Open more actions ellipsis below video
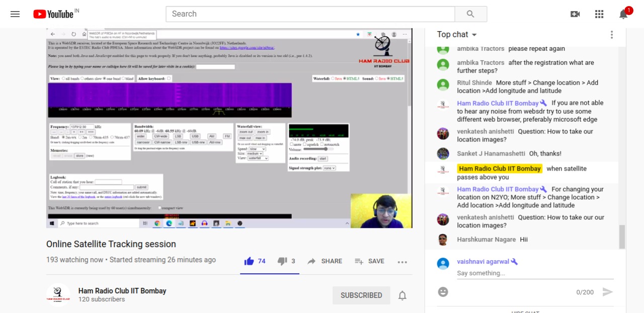 pyautogui.click(x=402, y=262)
